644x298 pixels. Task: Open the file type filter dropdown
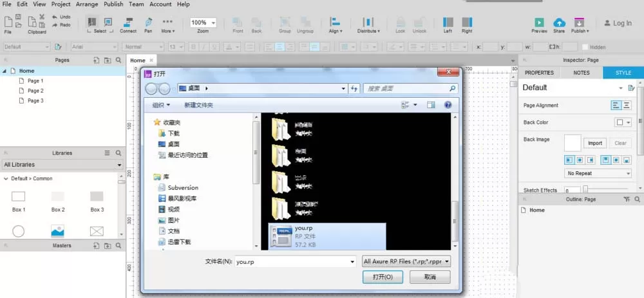(x=406, y=261)
